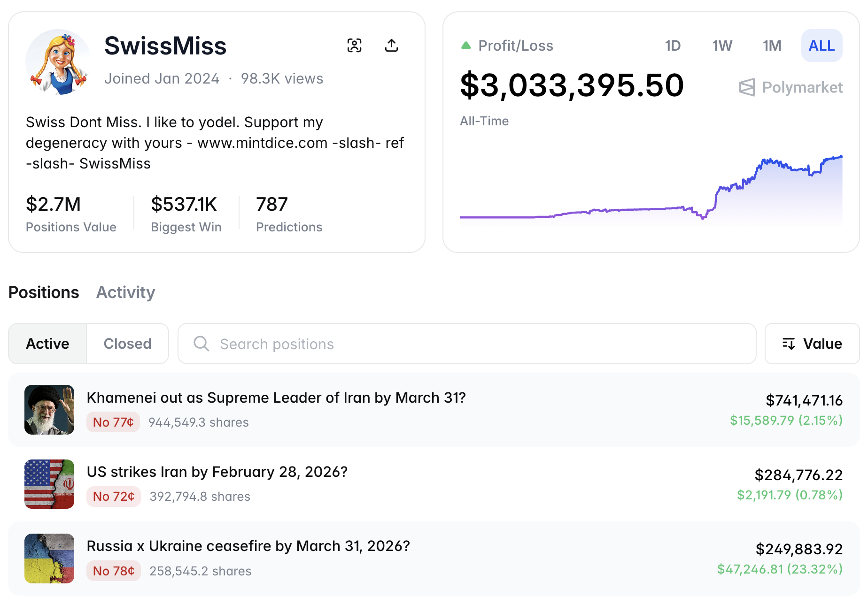
Task: Click the share profile upload icon
Action: (391, 46)
